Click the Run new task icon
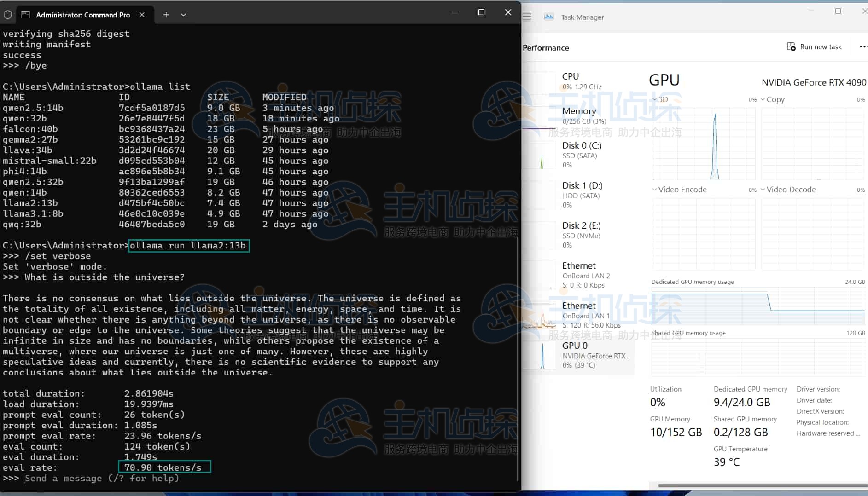 [x=791, y=46]
